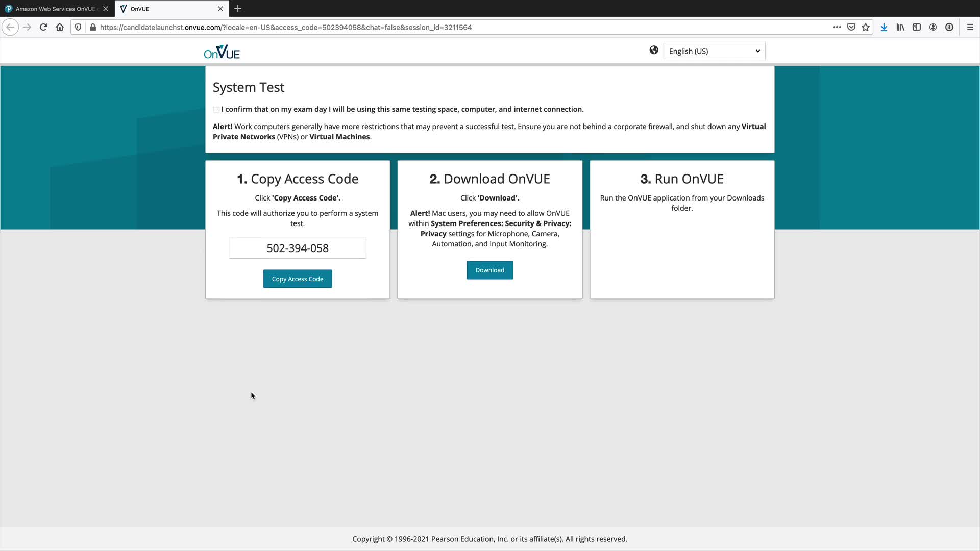Click the Firefox account avatar icon
The width and height of the screenshot is (980, 551).
coord(933,27)
